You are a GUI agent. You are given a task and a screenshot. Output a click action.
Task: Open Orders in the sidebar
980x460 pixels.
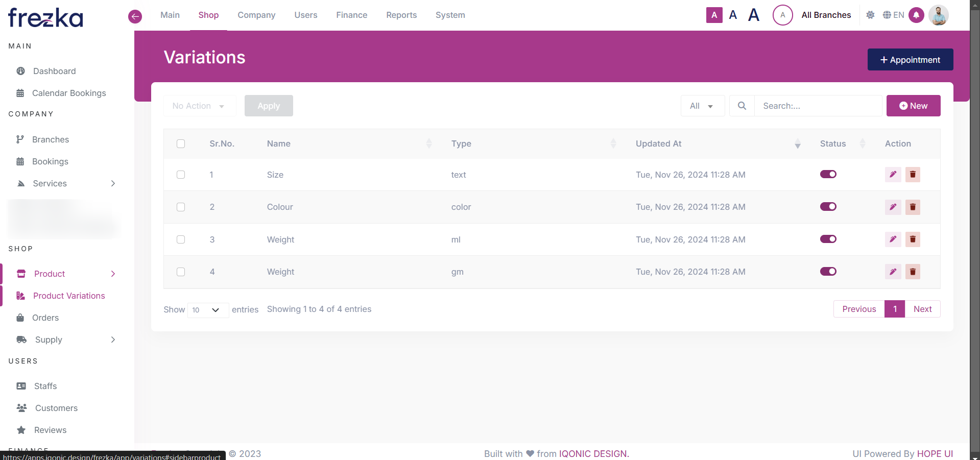[x=45, y=318]
